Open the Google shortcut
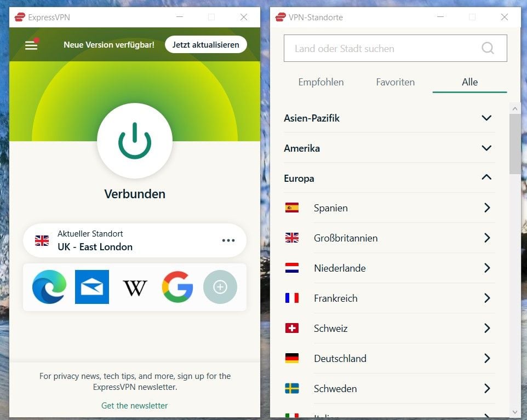This screenshot has width=527, height=420. click(x=177, y=286)
